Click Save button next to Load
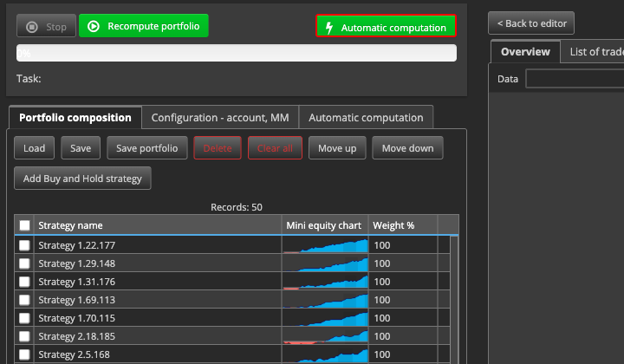The height and width of the screenshot is (364, 624). (81, 148)
